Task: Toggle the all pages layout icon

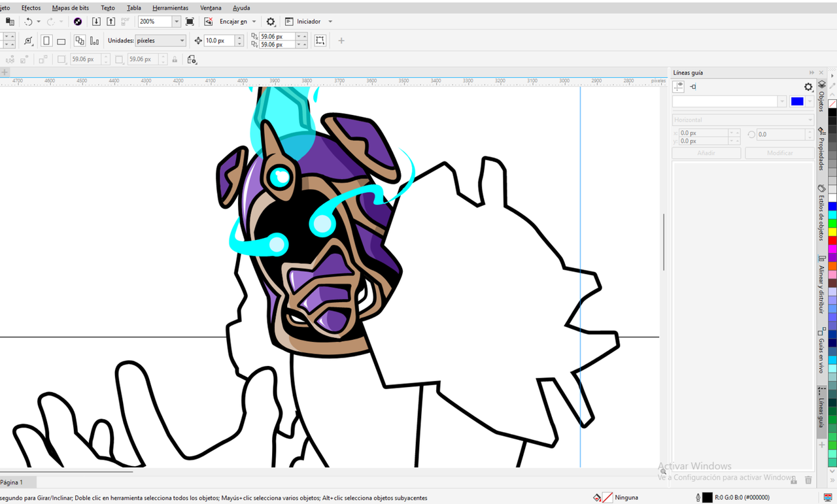Action: 80,41
